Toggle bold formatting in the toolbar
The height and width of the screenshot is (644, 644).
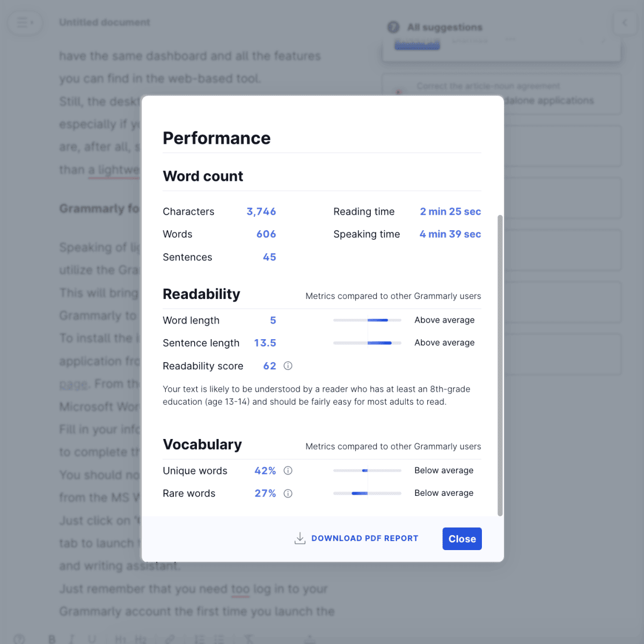point(52,638)
